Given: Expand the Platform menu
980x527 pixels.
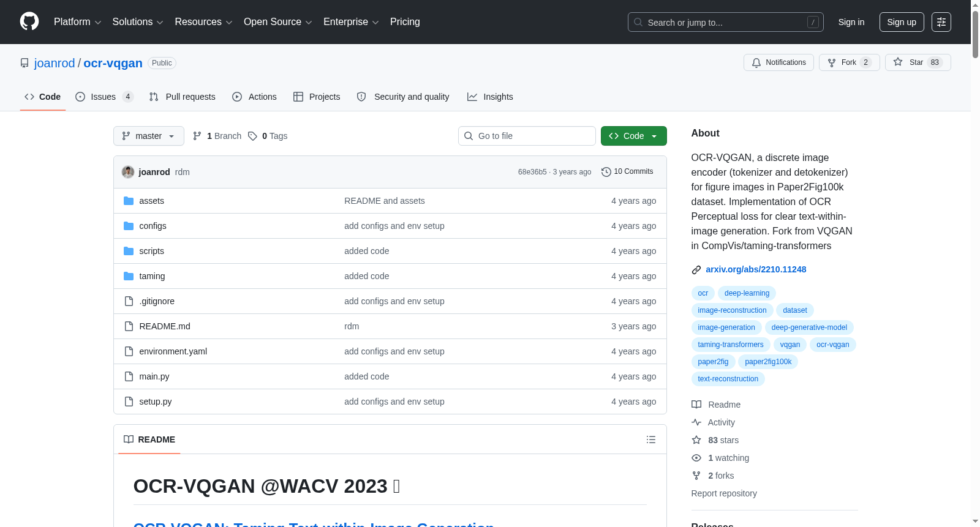Looking at the screenshot, I should click(77, 22).
